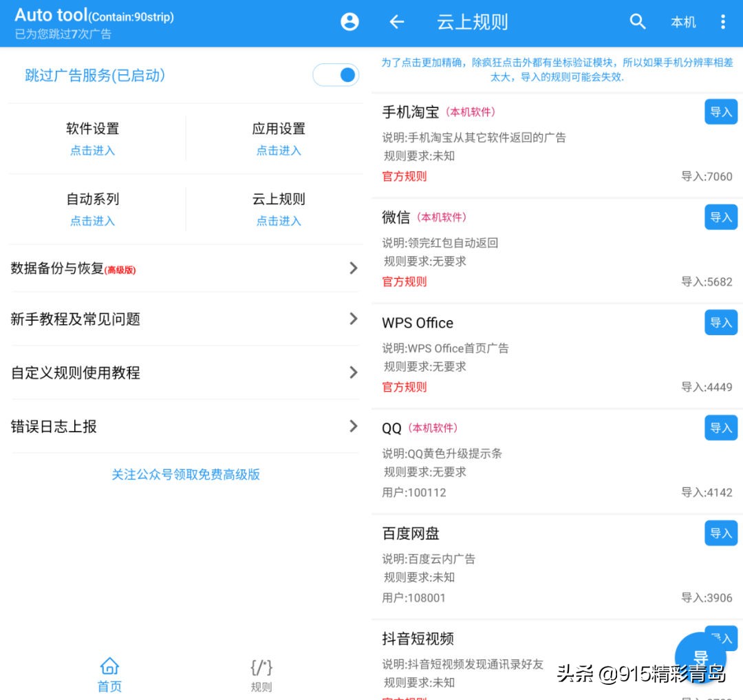Import 微信 rules via 导入 button

click(x=720, y=217)
